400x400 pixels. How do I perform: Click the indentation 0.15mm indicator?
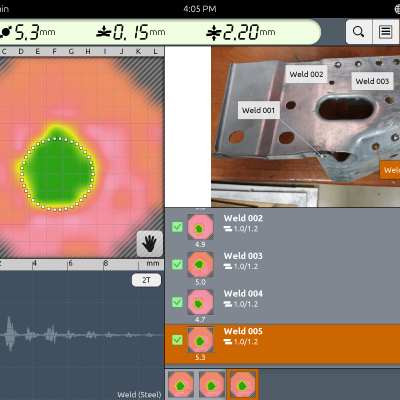coord(131,32)
